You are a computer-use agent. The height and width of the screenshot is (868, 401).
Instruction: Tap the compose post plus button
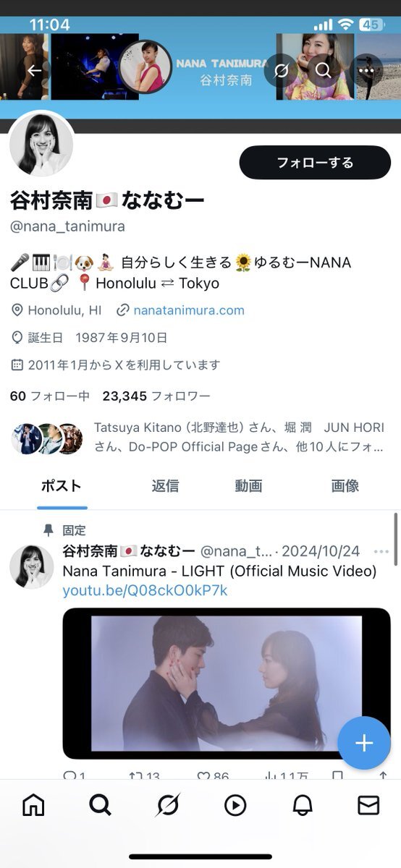[364, 743]
